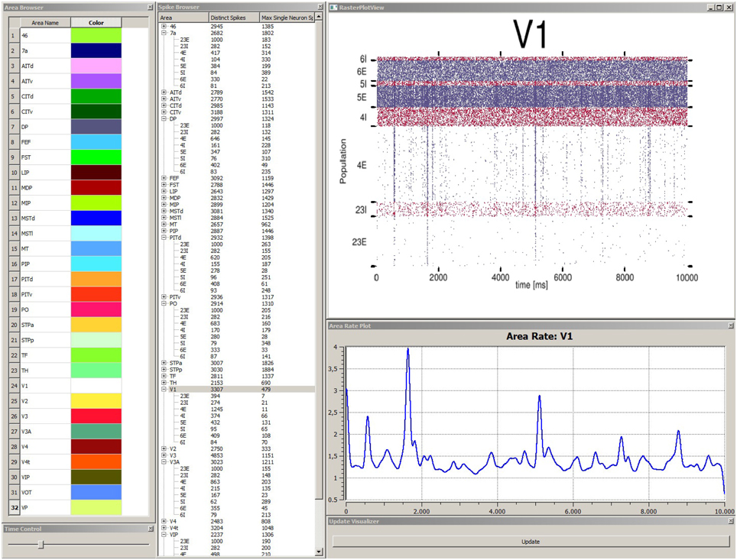
Task: Sort by Distinct Spikes column header
Action: click(234, 18)
